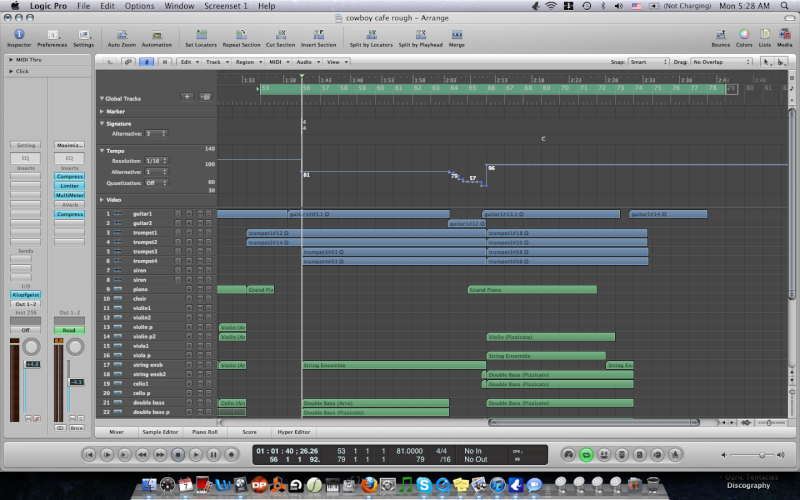Expand the Video global track
The image size is (800, 500).
pyautogui.click(x=102, y=199)
